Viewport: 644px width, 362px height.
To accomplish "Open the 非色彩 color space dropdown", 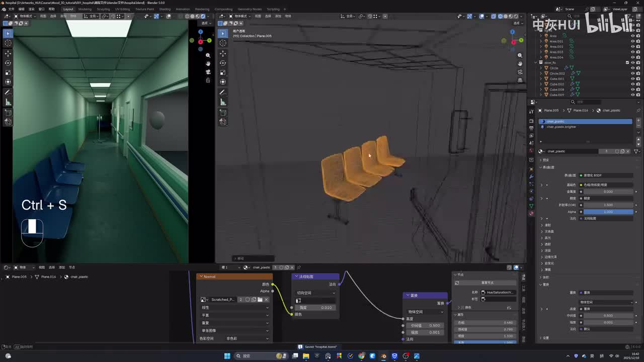I will (247, 338).
